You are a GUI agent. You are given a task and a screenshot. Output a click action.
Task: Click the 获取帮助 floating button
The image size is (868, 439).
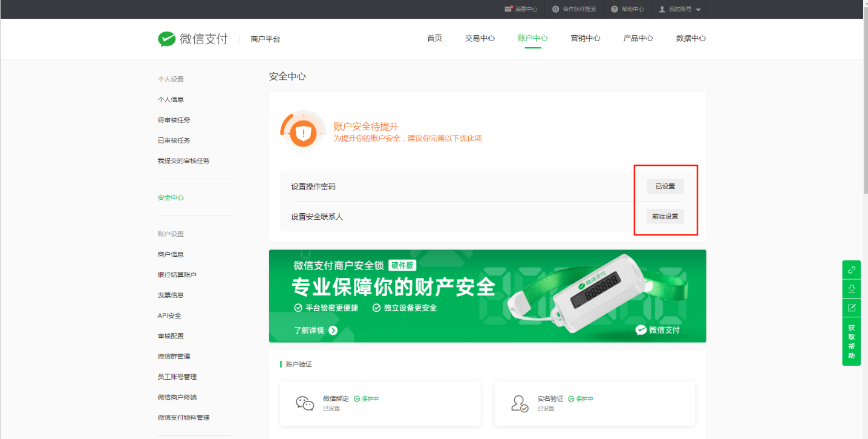coord(852,342)
